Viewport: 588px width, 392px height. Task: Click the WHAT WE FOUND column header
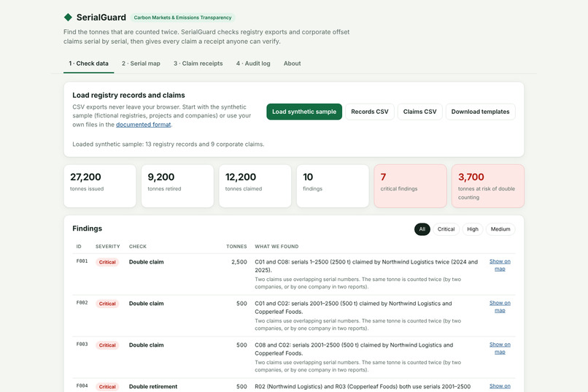tap(276, 247)
